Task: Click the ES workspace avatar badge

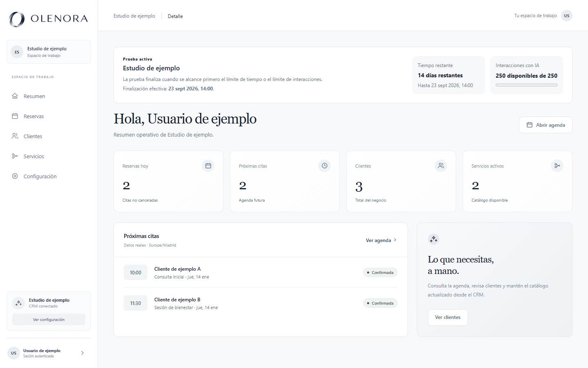Action: (x=17, y=52)
